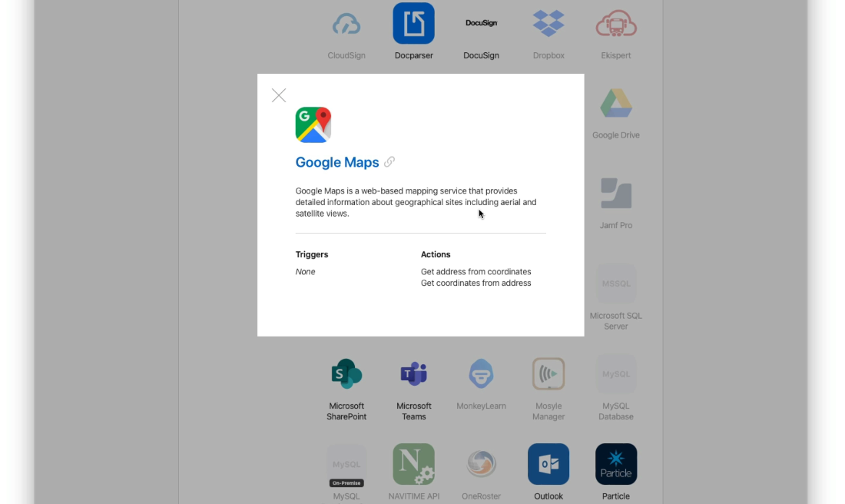
Task: Close the Google Maps details popup
Action: [279, 95]
